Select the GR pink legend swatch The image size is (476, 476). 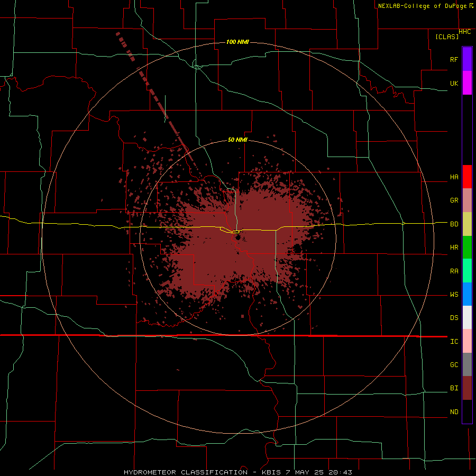(x=467, y=200)
